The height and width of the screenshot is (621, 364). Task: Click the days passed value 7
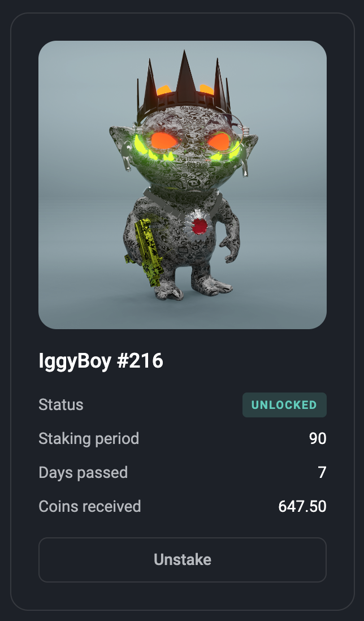point(322,472)
